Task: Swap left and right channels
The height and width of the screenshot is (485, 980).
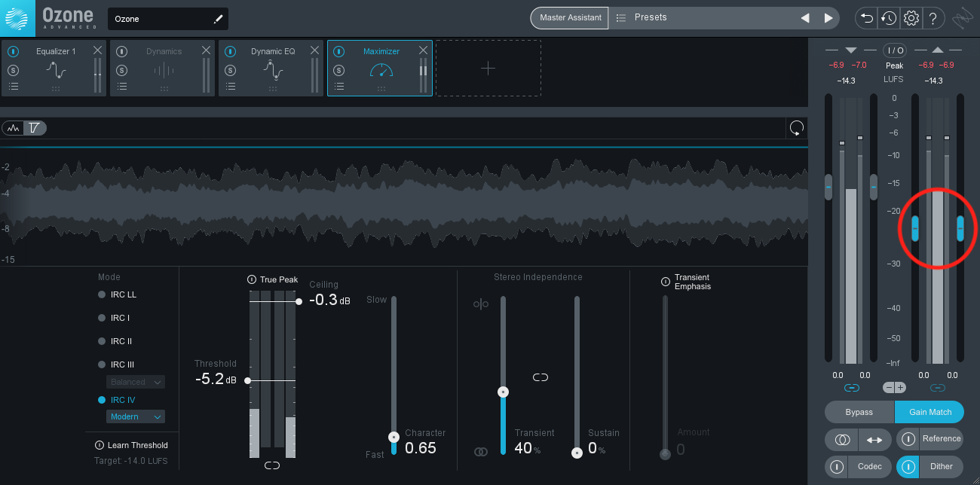Action: tap(874, 439)
